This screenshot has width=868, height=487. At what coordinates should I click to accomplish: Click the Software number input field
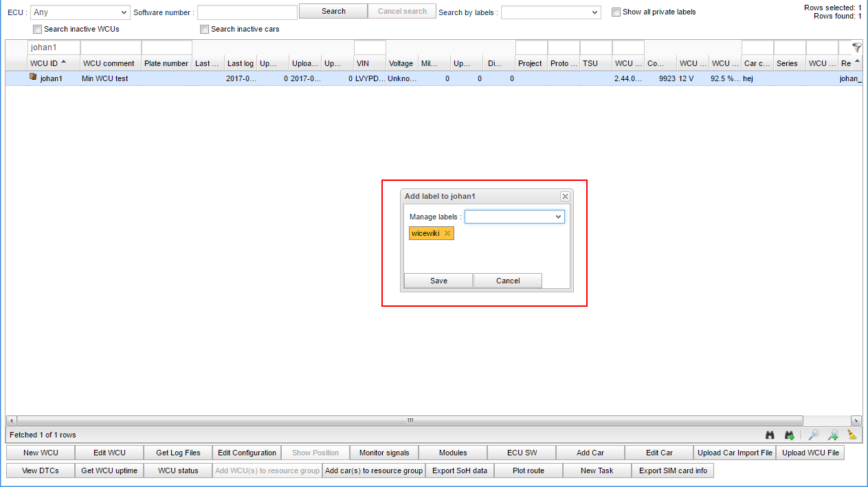[x=247, y=12]
